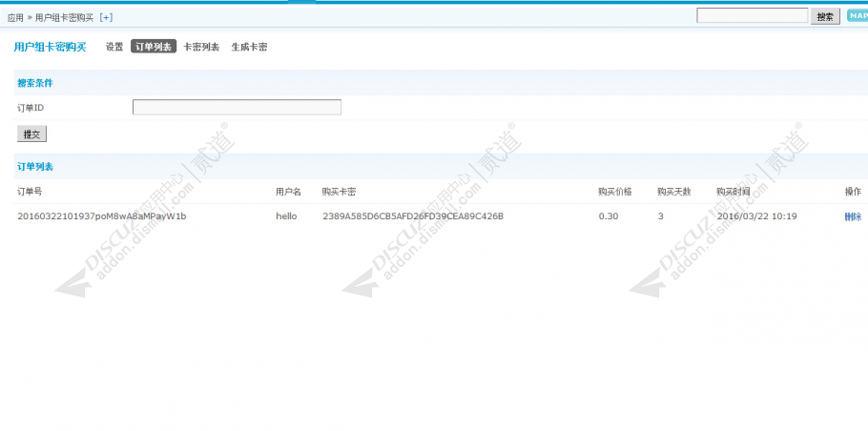Click 用户组卡密购买 in the breadcrumb
868x431 pixels.
[x=64, y=18]
